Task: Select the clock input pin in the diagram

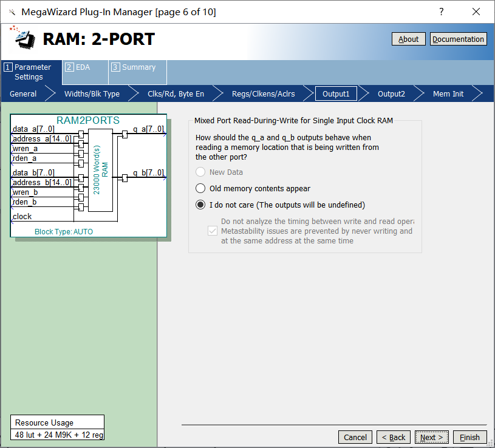Action: coord(21,216)
